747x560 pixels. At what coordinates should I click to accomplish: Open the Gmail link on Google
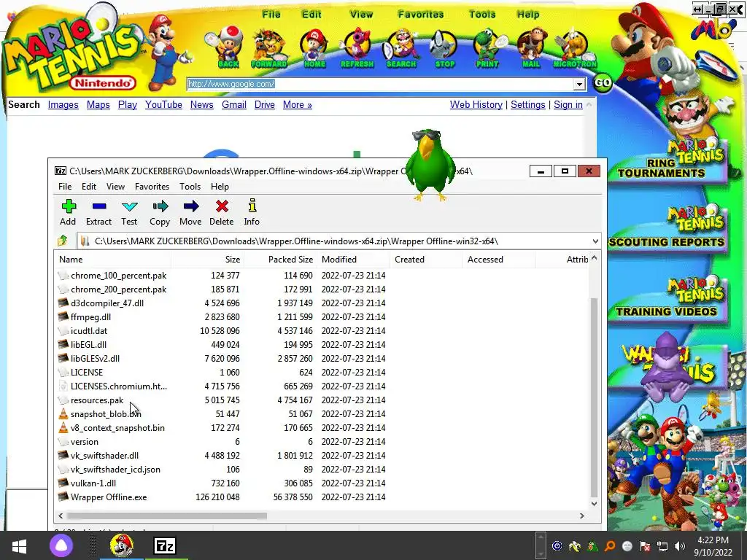click(x=234, y=105)
